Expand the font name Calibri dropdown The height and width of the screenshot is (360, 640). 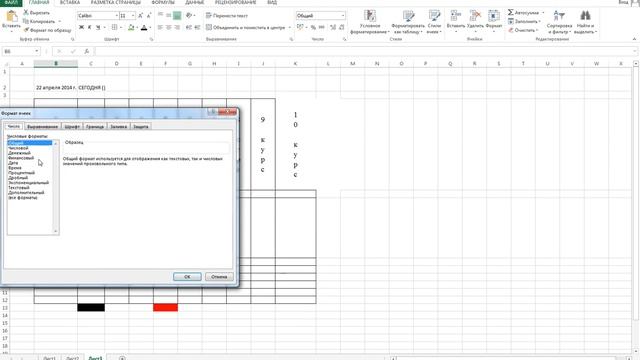pyautogui.click(x=116, y=16)
